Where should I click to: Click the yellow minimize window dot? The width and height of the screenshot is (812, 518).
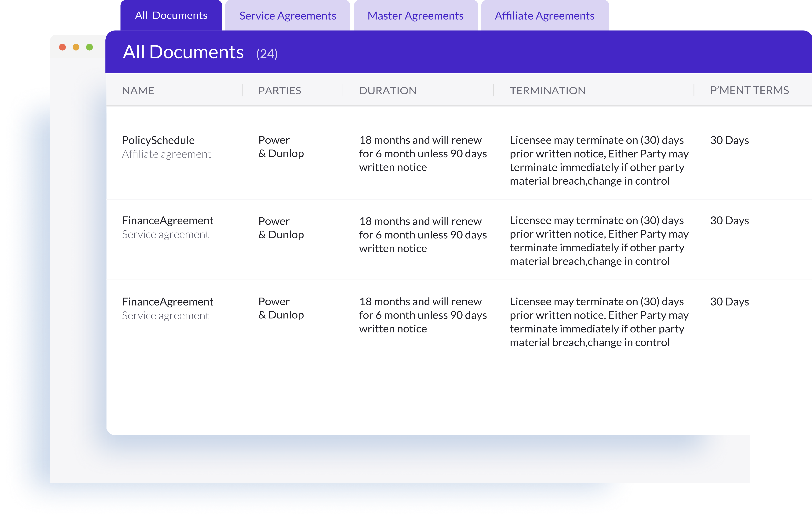click(x=76, y=47)
